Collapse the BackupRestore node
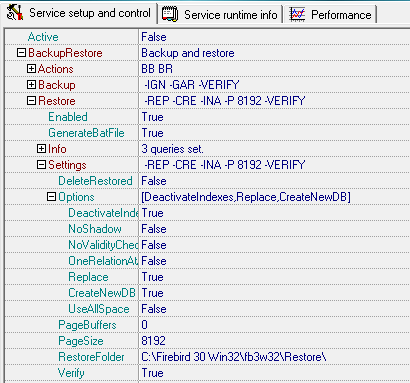Screen dimensions: 410x383 click(21, 53)
